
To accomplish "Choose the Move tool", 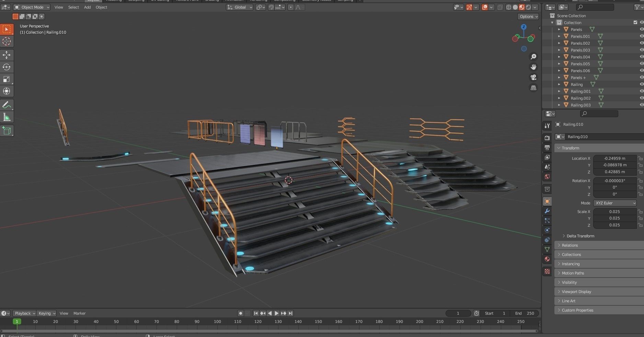I will click(7, 55).
